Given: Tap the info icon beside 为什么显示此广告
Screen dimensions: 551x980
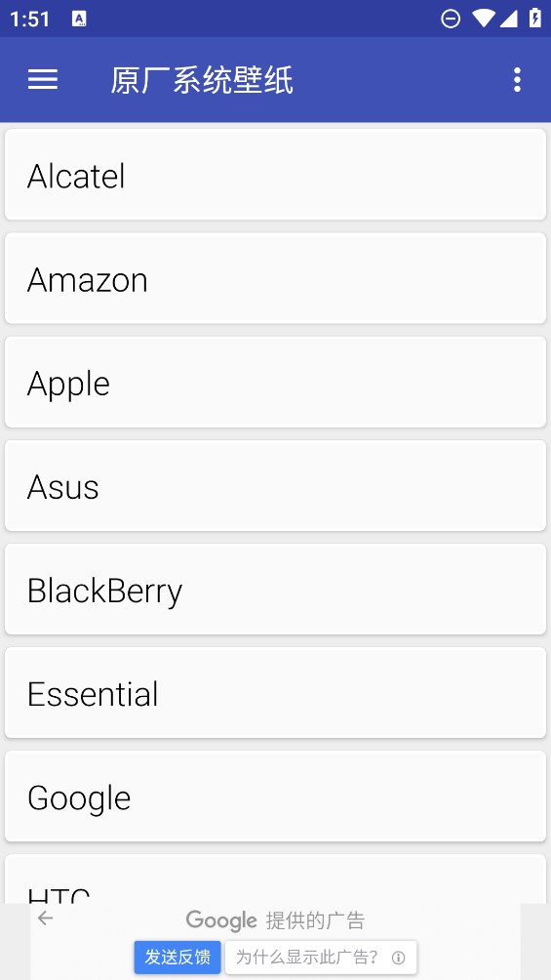Looking at the screenshot, I should [398, 958].
